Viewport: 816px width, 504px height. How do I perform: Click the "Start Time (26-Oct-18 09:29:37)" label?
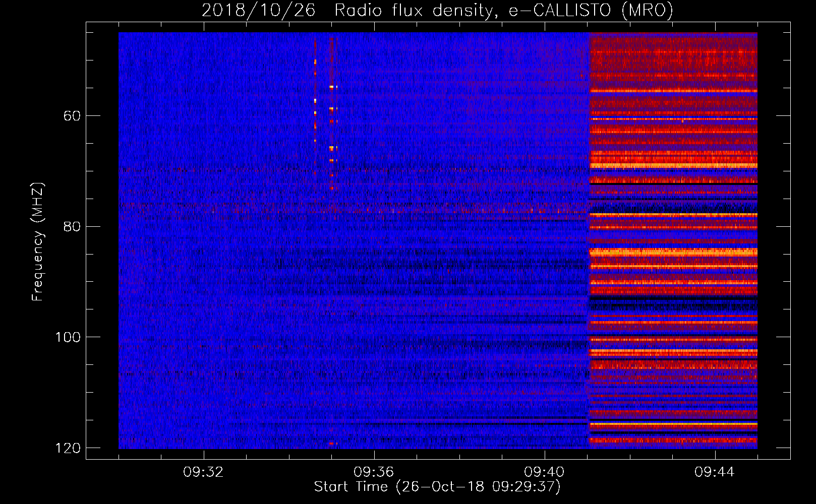click(x=437, y=487)
